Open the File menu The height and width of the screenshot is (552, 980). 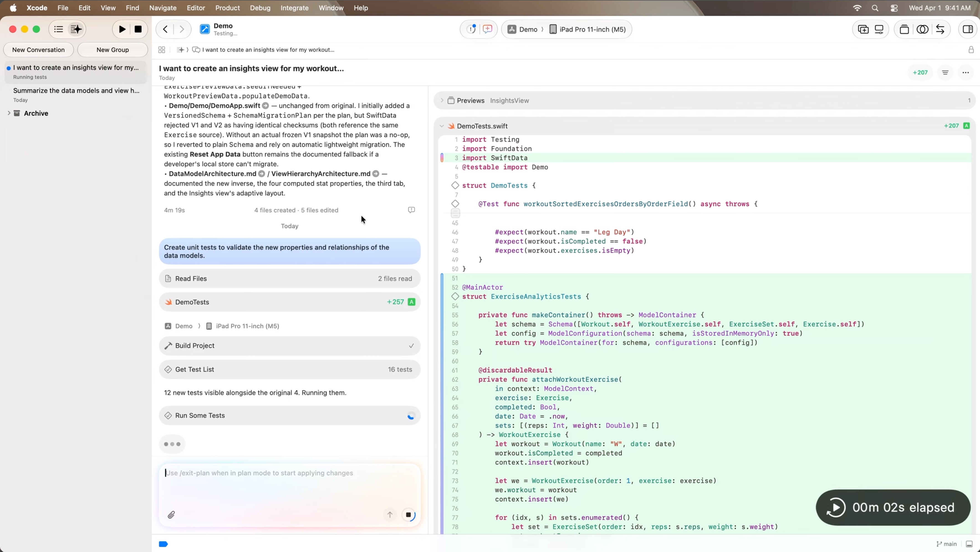pos(63,7)
